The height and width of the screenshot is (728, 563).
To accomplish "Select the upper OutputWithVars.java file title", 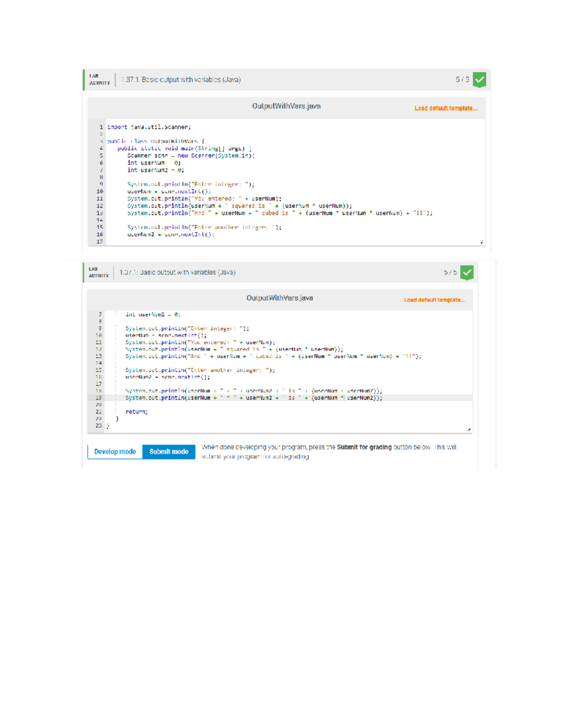I will coord(286,106).
